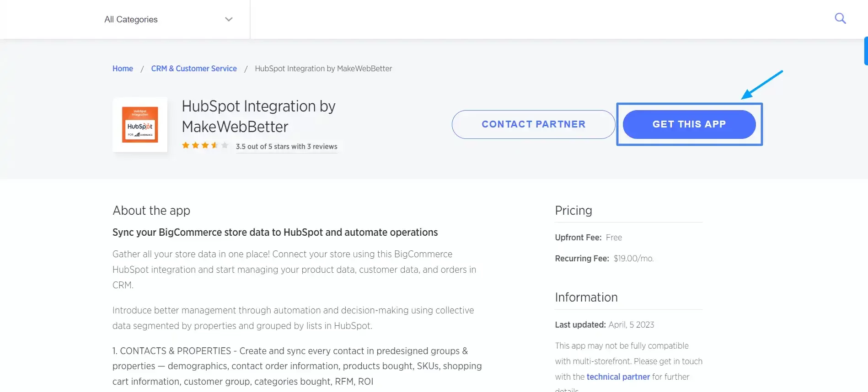Screen dimensions: 868x392
Task: Select the empty gray fifth star
Action: 225,145
